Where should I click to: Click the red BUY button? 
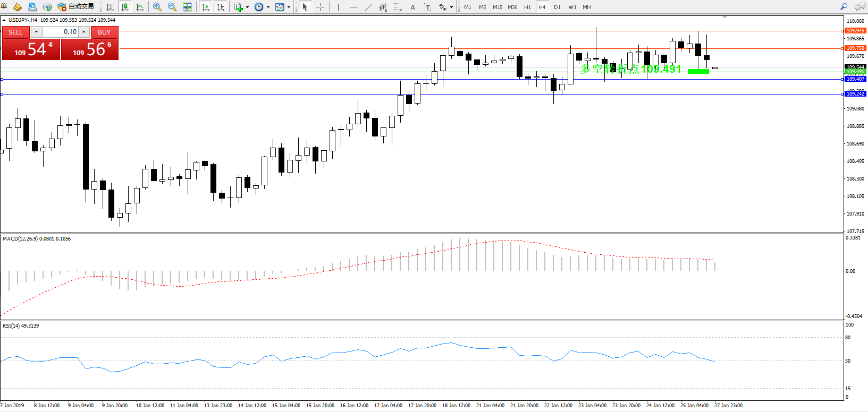[104, 32]
